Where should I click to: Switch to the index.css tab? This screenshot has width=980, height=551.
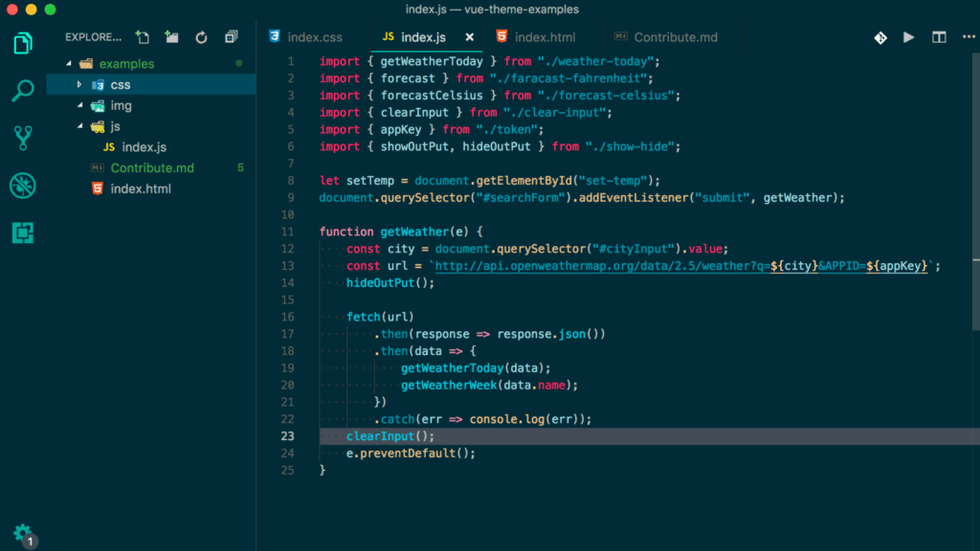tap(314, 37)
